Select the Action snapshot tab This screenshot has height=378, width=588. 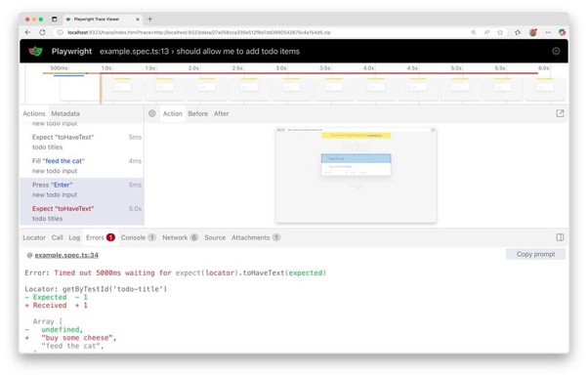click(x=173, y=113)
